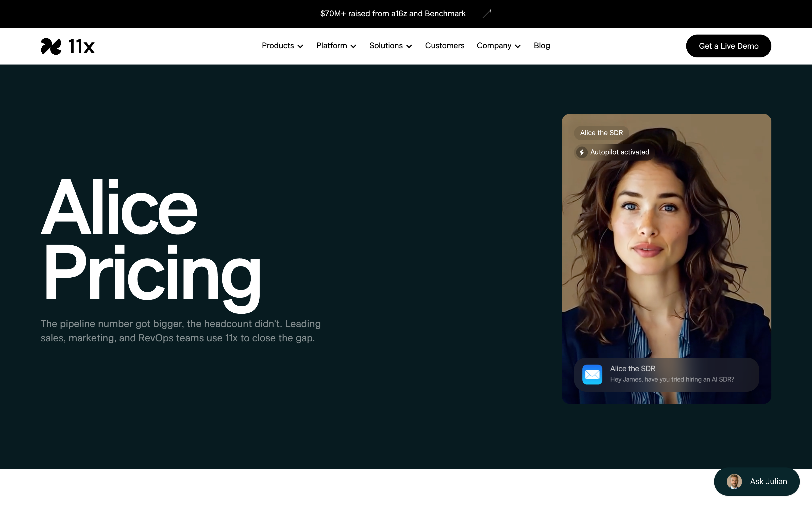Click the 11x butterfly logo icon
The height and width of the screenshot is (508, 812).
click(x=51, y=46)
